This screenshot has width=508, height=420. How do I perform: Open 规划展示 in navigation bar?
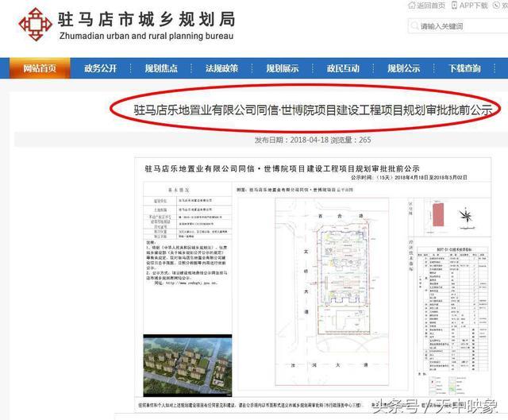[283, 68]
